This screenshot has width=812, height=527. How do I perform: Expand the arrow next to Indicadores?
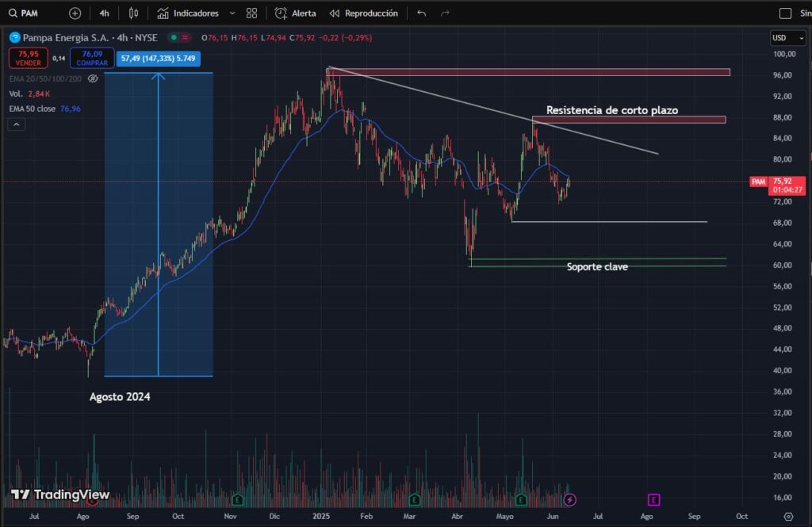[x=232, y=13]
